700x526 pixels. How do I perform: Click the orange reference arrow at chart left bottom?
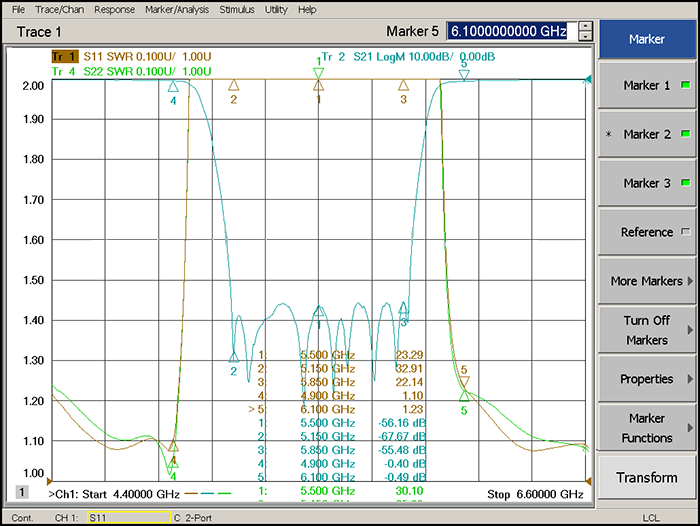[49, 481]
